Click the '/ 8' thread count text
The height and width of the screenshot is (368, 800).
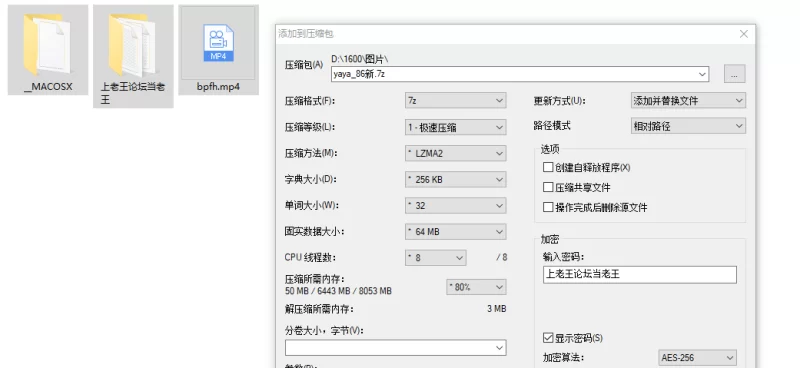pos(502,257)
